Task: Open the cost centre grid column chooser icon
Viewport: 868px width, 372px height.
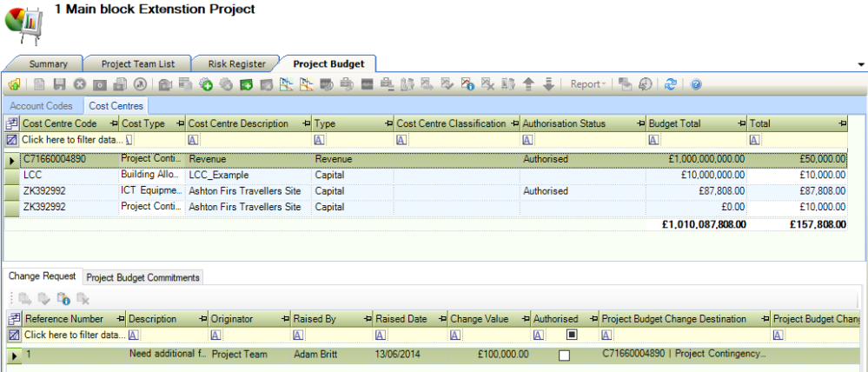Action: pos(12,123)
